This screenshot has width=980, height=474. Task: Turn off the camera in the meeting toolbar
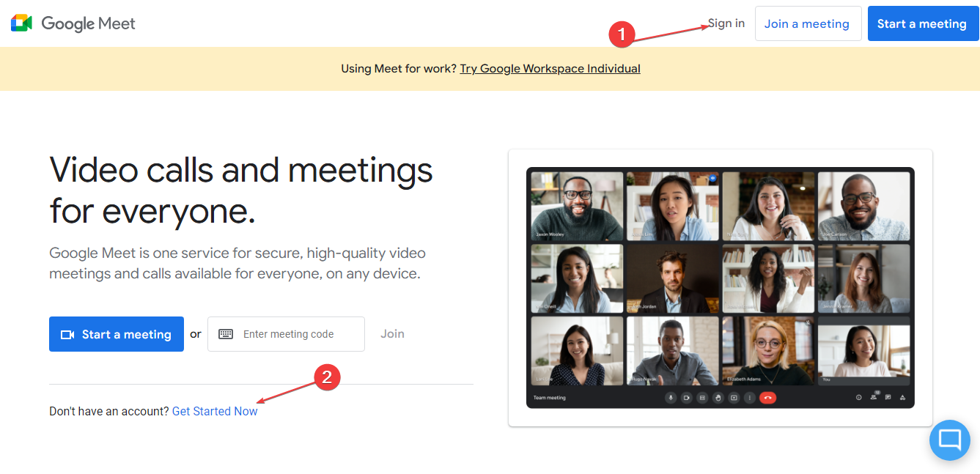pyautogui.click(x=687, y=397)
